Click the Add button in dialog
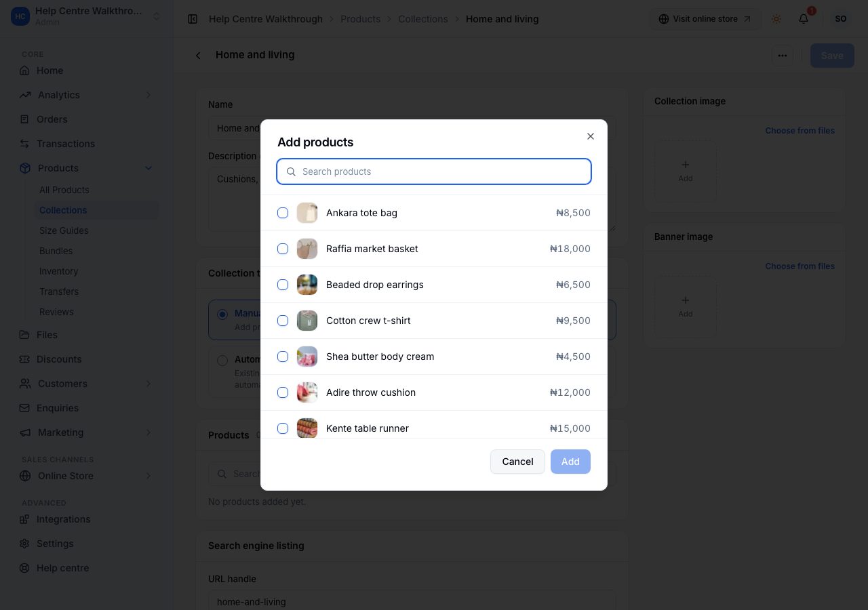 pos(570,462)
